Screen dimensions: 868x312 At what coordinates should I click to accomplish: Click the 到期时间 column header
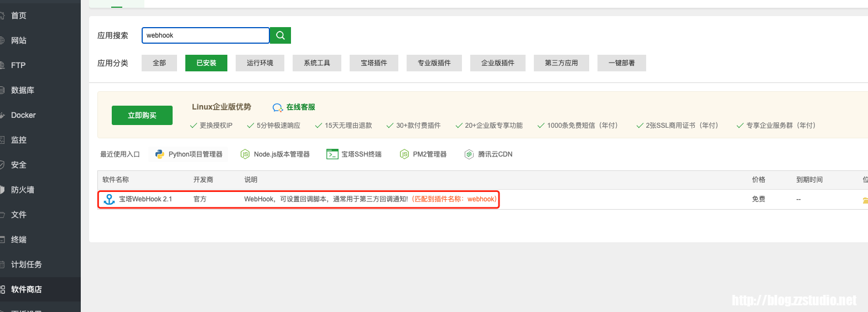pos(809,180)
